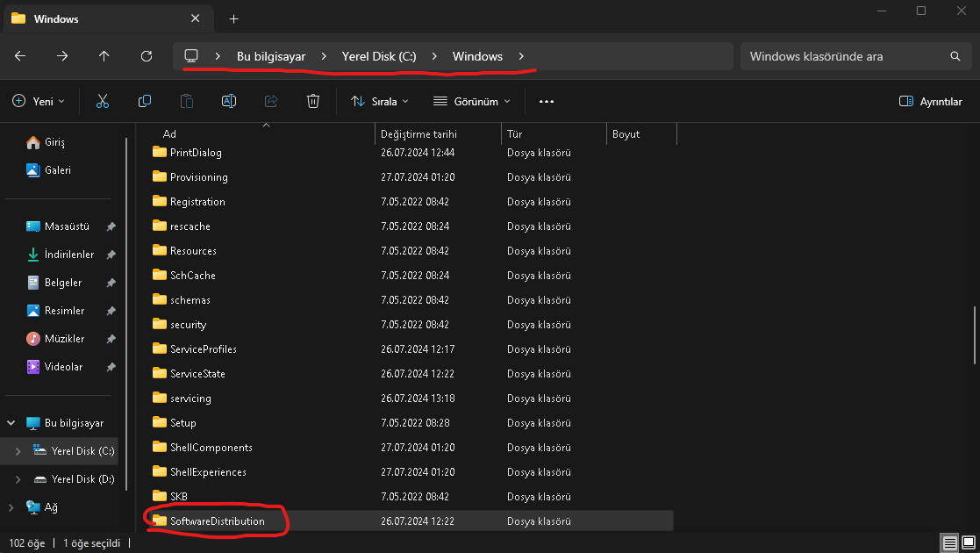Refresh the Windows folder view
This screenshot has height=553, width=980.
click(147, 56)
